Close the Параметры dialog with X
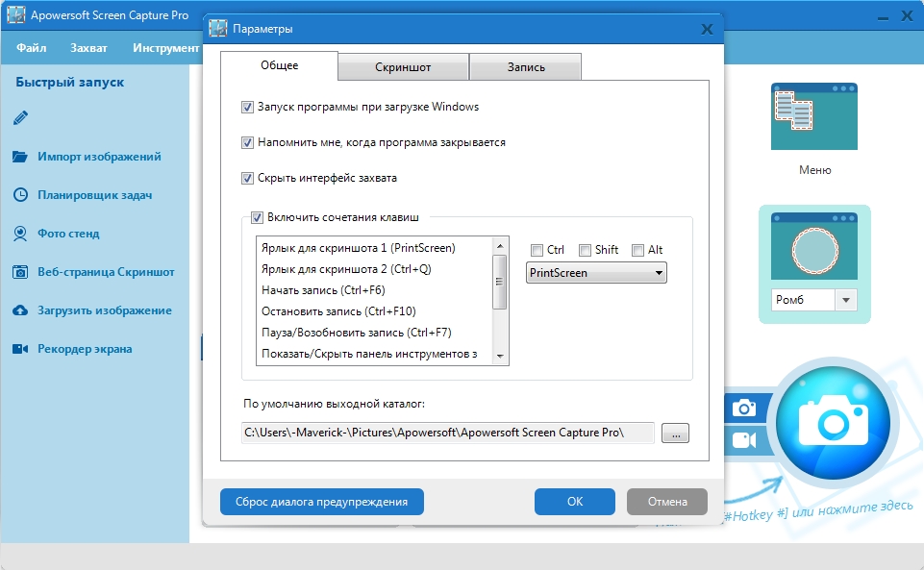The height and width of the screenshot is (570, 924). (707, 29)
